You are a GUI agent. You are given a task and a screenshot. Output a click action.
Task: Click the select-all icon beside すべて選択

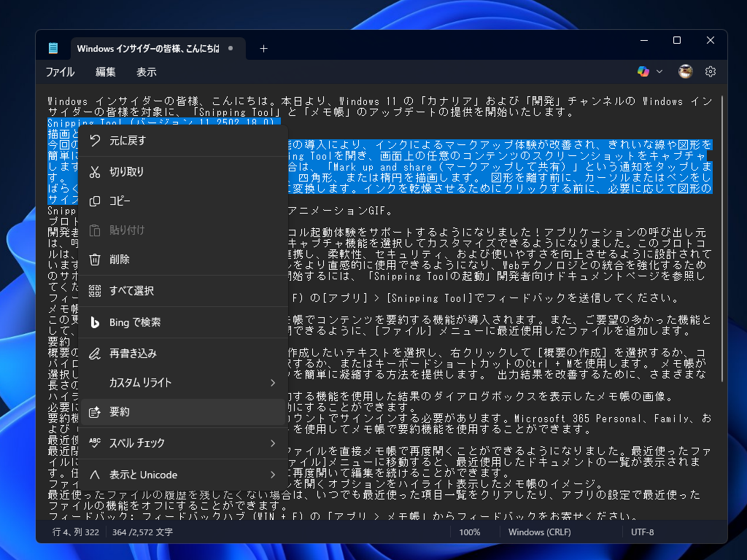tap(95, 290)
